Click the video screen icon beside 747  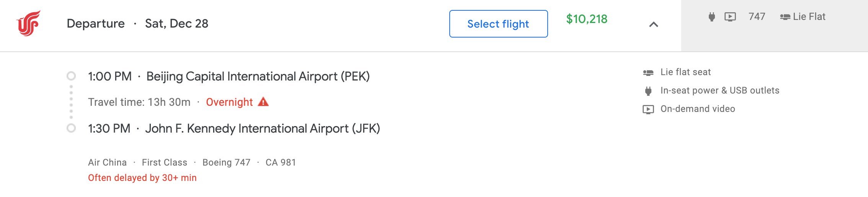click(730, 17)
